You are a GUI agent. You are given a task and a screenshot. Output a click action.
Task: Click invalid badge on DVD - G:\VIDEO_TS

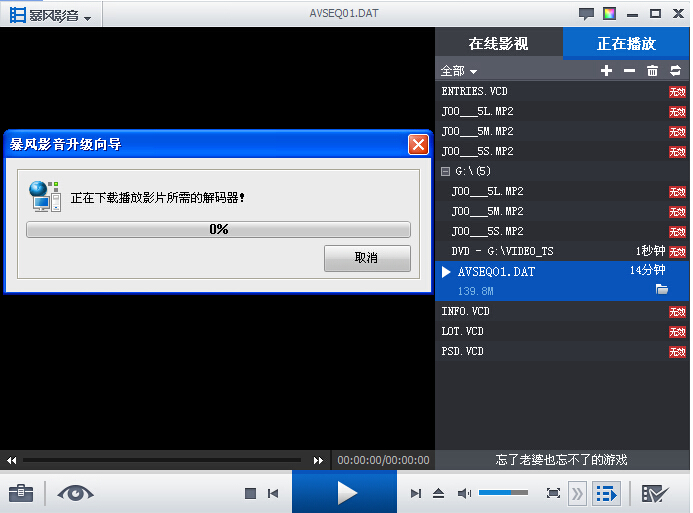point(677,252)
